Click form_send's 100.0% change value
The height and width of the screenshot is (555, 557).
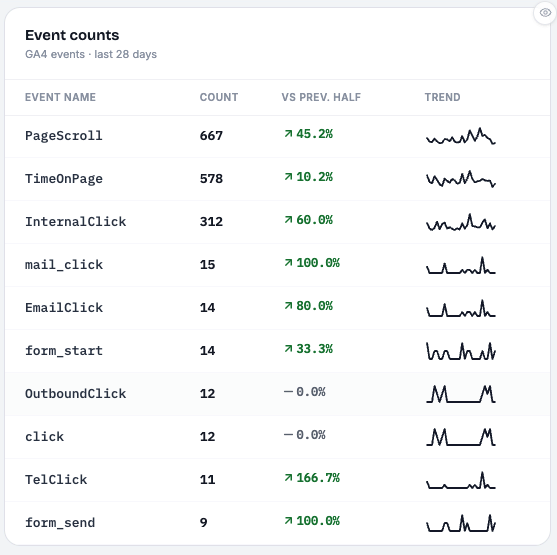(x=318, y=521)
